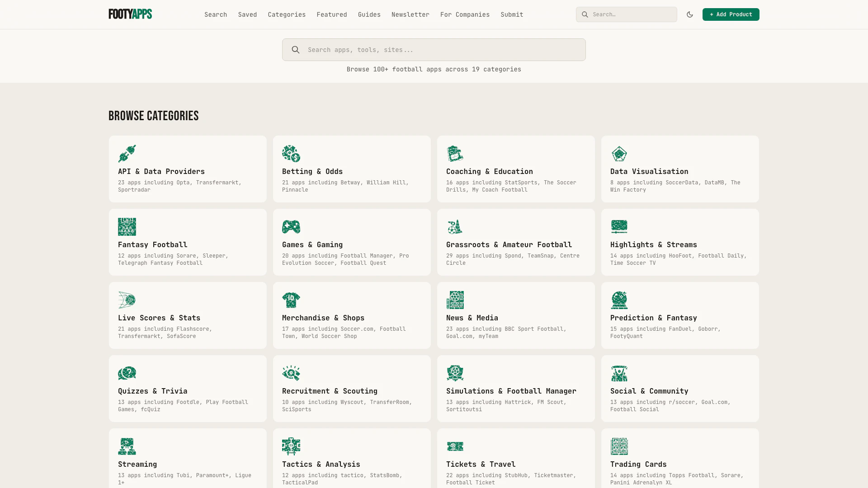Open the Categories menu in the navbar
Screen dimensions: 868x488
click(287, 14)
